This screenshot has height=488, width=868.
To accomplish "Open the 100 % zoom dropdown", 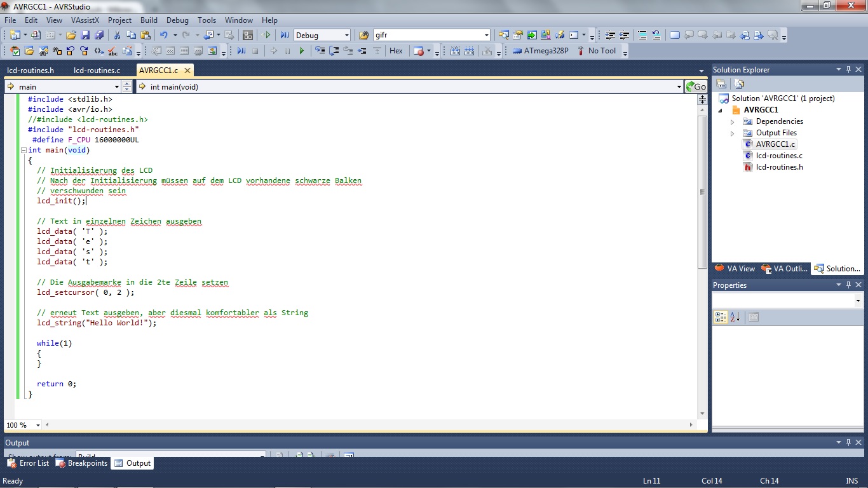I will click(37, 425).
